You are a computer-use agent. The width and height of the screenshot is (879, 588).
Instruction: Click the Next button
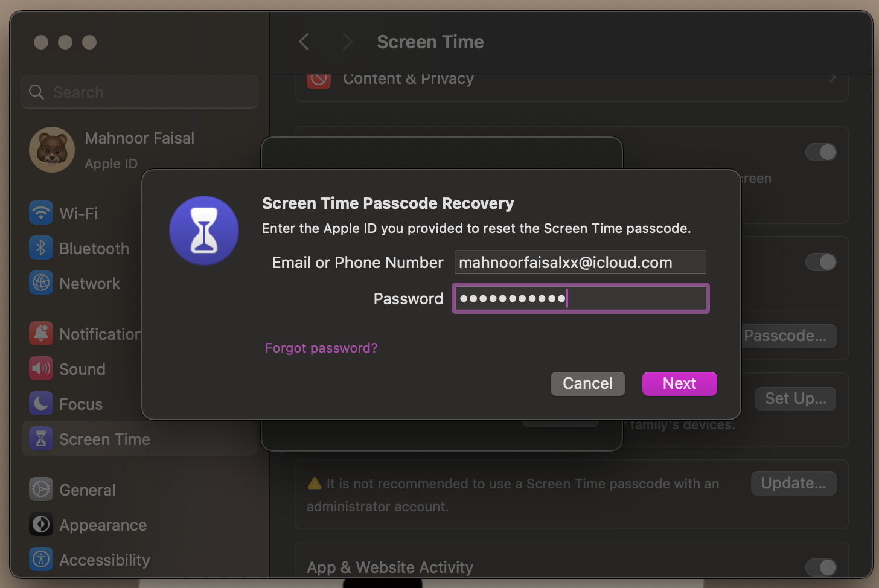pos(679,383)
